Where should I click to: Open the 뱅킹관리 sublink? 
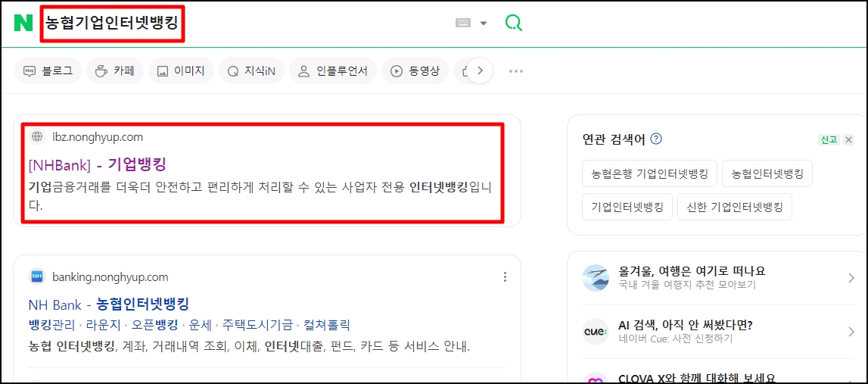coord(51,325)
